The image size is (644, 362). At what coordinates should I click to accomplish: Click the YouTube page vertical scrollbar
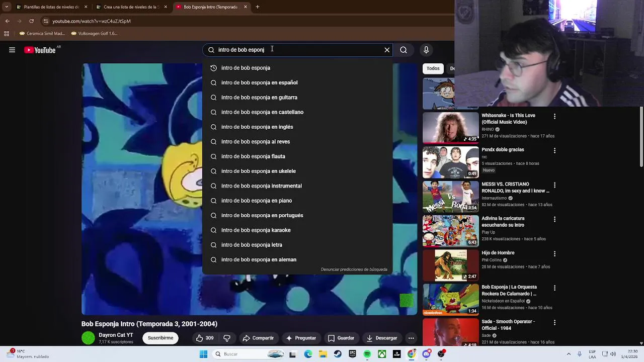(x=641, y=136)
